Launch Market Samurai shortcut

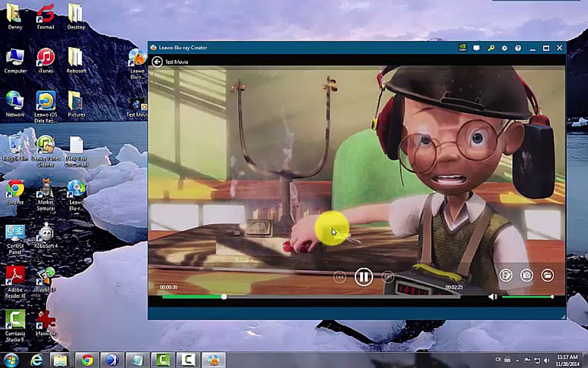coord(45,195)
